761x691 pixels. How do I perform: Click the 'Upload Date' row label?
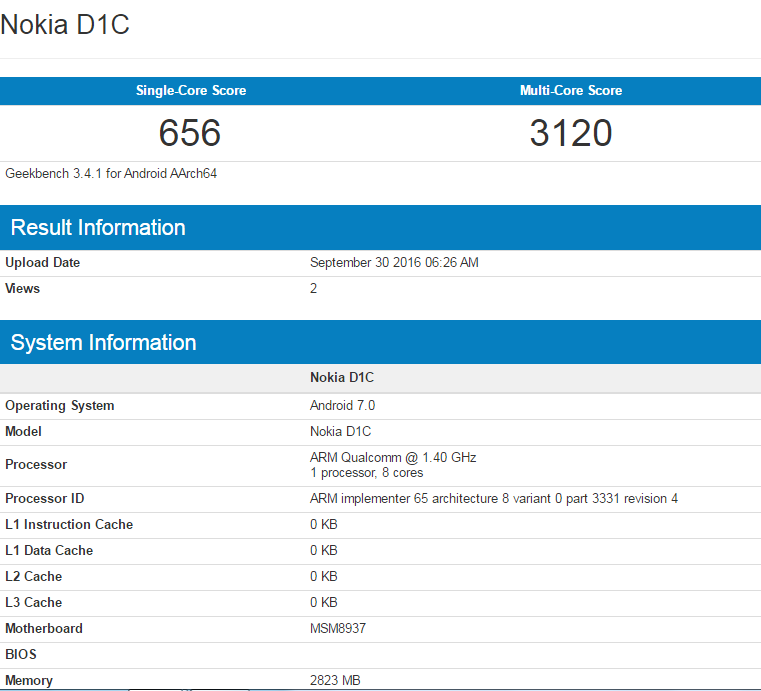tap(43, 263)
